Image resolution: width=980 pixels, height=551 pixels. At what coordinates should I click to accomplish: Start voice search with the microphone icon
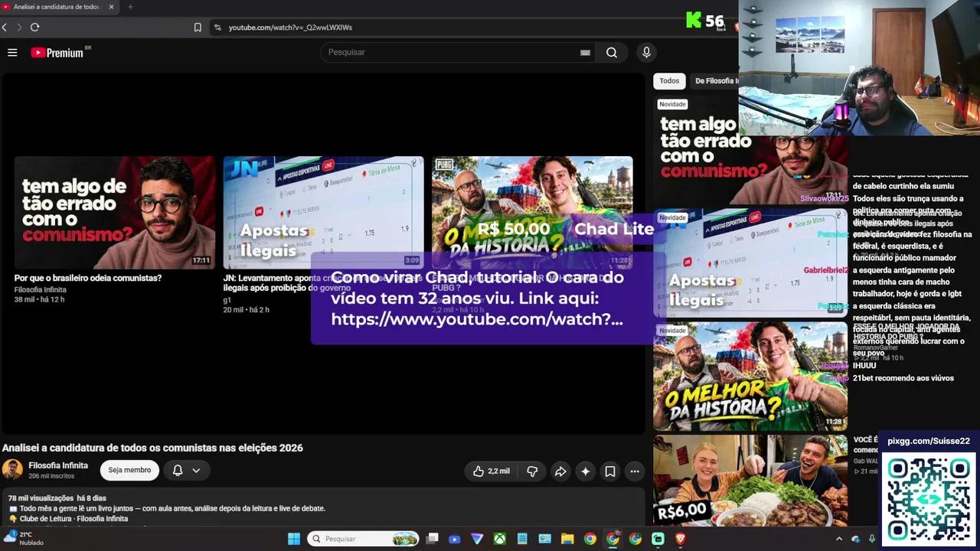(x=646, y=52)
